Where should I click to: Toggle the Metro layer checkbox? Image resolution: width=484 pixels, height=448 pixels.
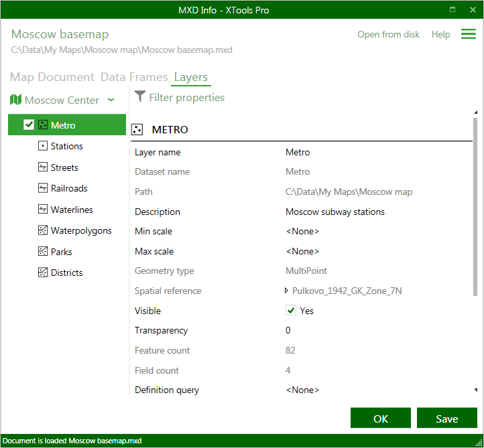(29, 125)
